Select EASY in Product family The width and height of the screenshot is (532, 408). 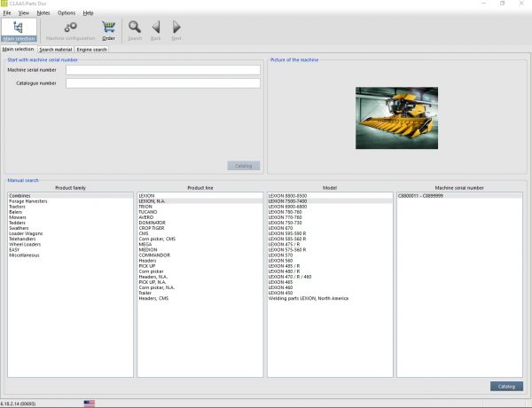(x=71, y=250)
